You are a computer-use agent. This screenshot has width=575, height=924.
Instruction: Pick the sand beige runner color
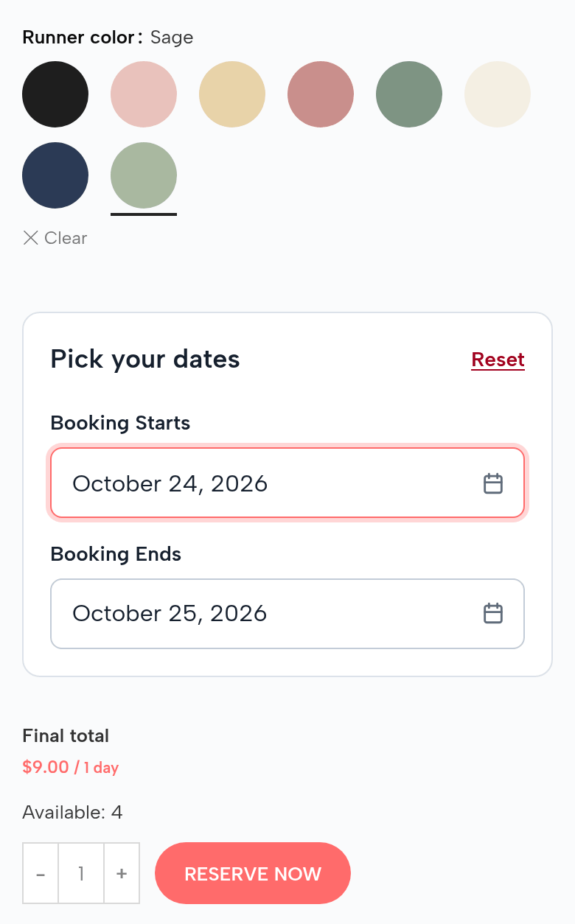[x=232, y=94]
